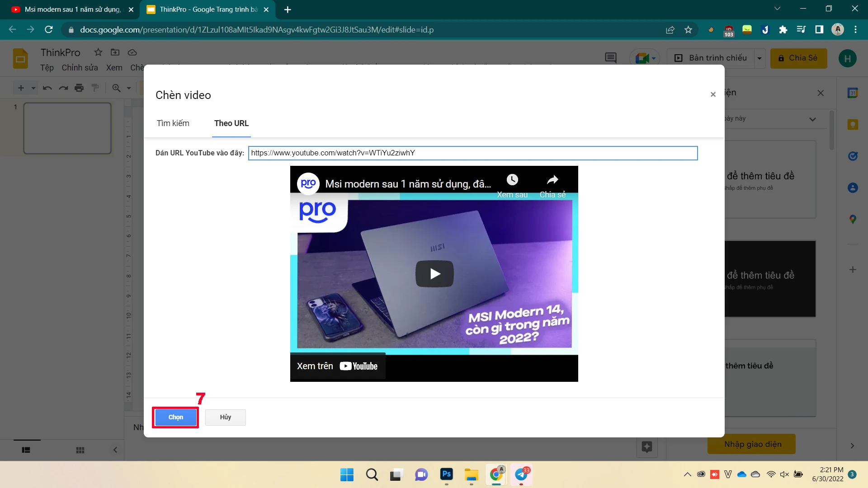Click the Google Meet camera button
This screenshot has height=488, width=868.
click(645, 58)
